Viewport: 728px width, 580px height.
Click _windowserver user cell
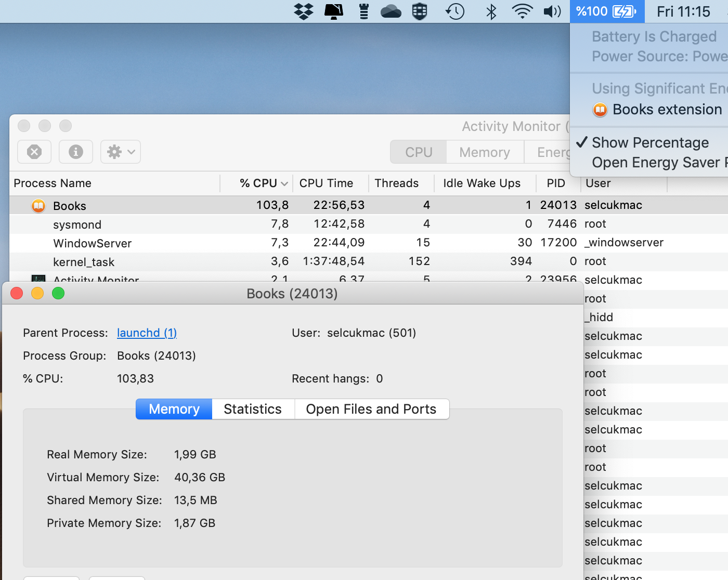624,242
